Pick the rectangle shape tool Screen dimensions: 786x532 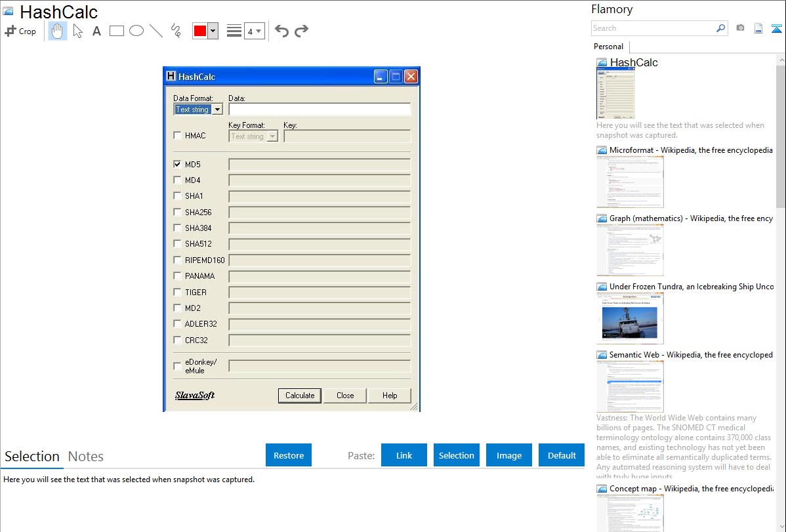click(x=117, y=31)
